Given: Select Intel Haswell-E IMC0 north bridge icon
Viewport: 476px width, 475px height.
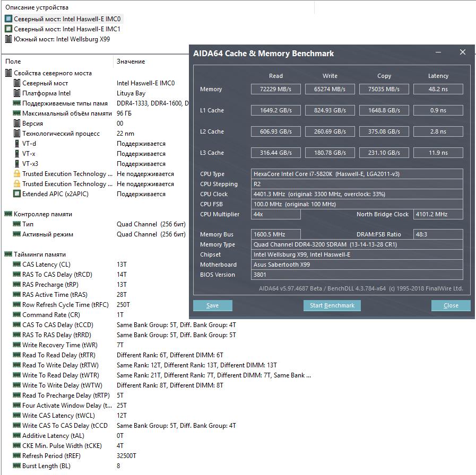Looking at the screenshot, I should 8,19.
